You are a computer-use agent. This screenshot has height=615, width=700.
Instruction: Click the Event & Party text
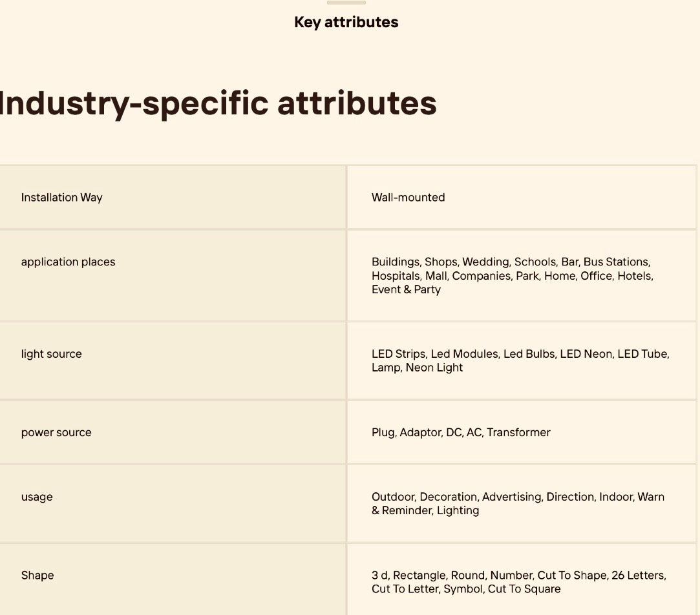[406, 289]
